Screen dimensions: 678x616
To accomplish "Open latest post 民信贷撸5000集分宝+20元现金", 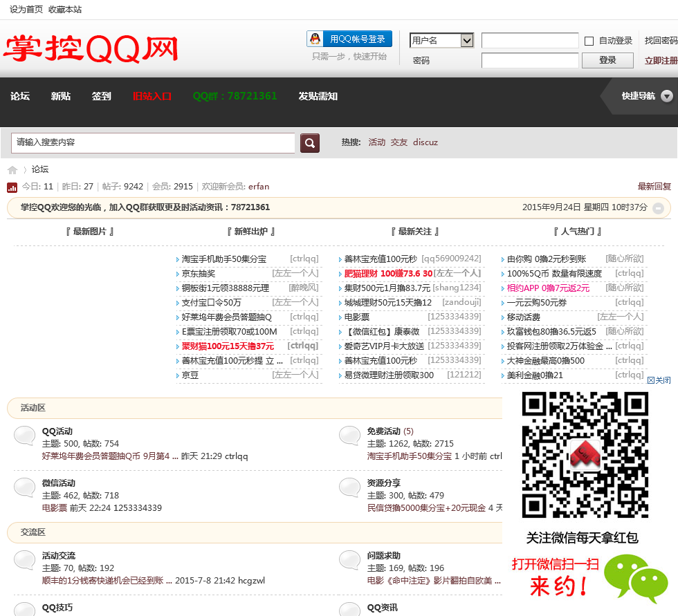I will click(426, 508).
